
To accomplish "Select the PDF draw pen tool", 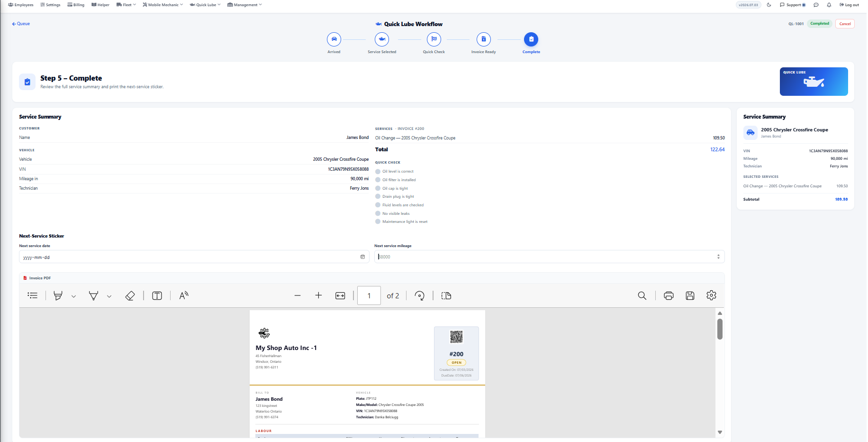I will click(93, 295).
